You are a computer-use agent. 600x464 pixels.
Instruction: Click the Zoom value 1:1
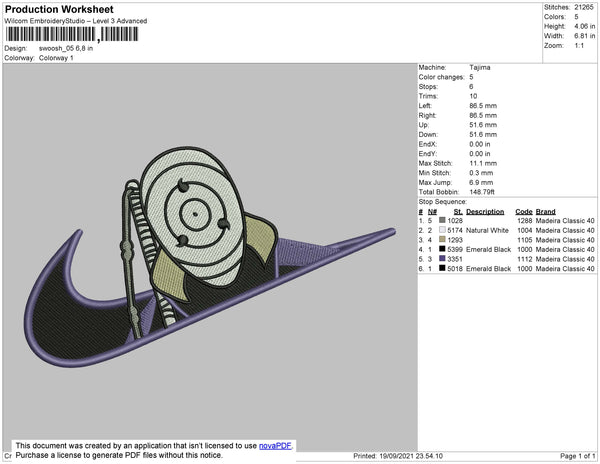coord(579,46)
